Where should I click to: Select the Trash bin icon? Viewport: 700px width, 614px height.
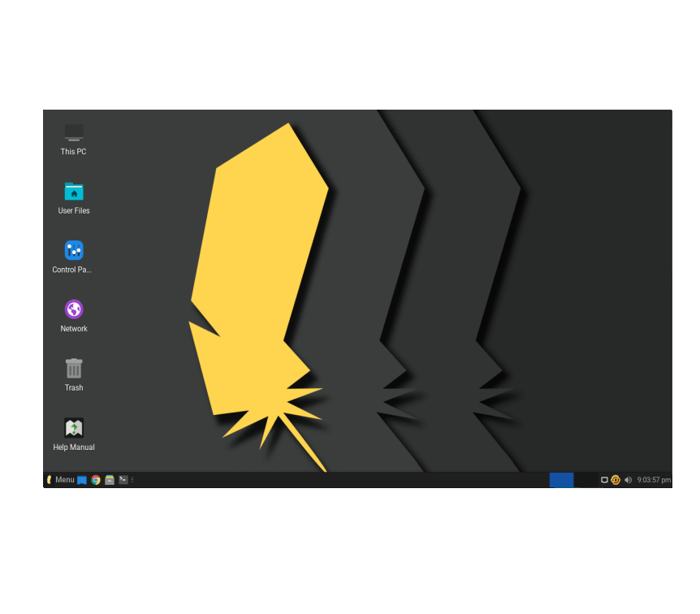click(74, 368)
